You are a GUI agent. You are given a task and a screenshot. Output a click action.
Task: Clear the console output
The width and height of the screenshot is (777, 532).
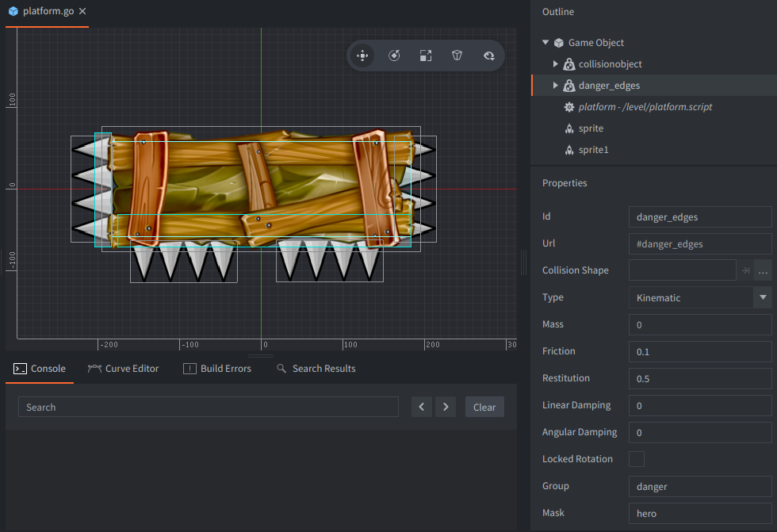(484, 408)
